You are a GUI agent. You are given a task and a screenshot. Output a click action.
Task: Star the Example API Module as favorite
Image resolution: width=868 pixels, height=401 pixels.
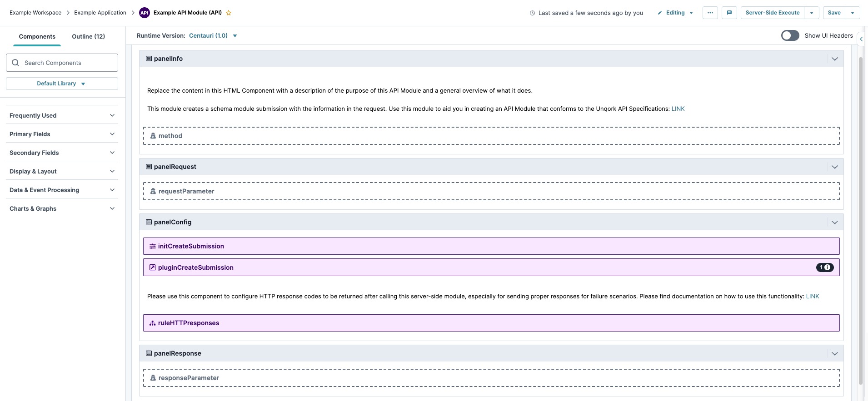(x=229, y=13)
